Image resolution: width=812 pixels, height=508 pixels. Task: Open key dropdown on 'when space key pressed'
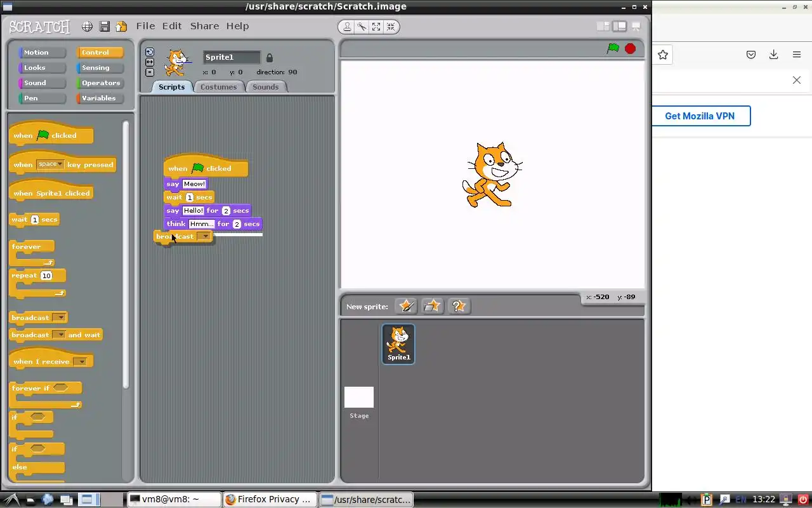pyautogui.click(x=50, y=164)
